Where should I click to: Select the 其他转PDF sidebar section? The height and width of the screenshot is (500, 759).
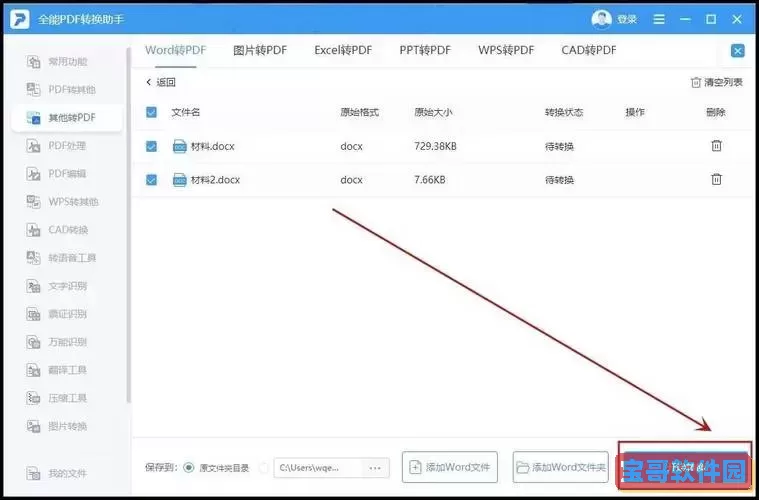67,118
